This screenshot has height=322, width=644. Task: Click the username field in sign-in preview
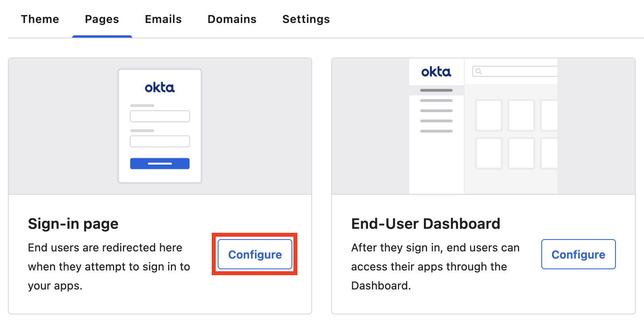tap(160, 116)
